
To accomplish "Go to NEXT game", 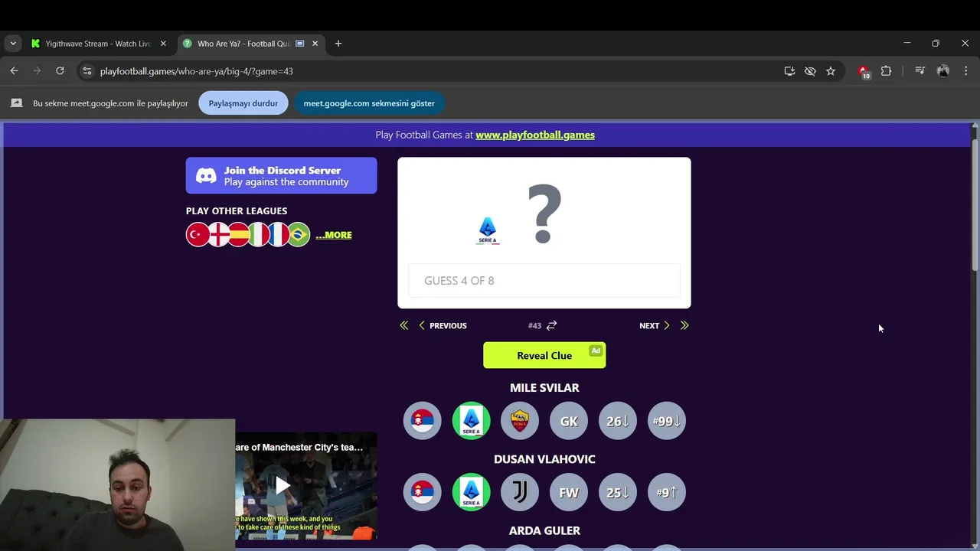I will 655,325.
